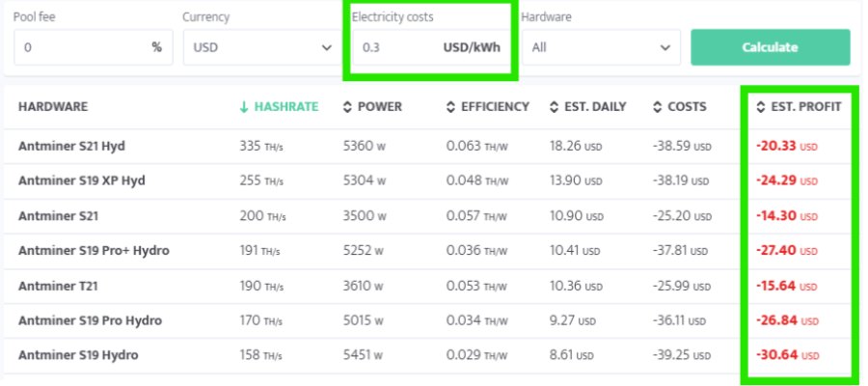The width and height of the screenshot is (868, 386).
Task: Click sort arrows icon beside Efficiency
Action: (451, 107)
